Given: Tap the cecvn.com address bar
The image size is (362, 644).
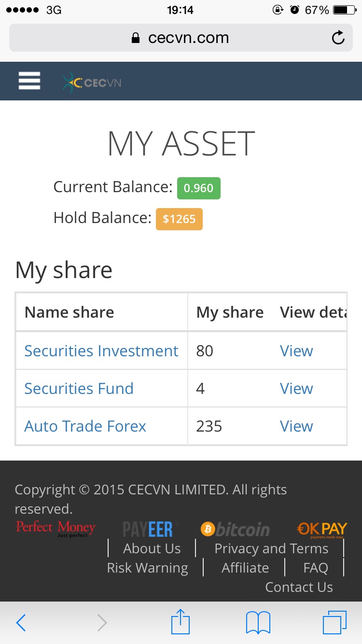Looking at the screenshot, I should tap(181, 38).
